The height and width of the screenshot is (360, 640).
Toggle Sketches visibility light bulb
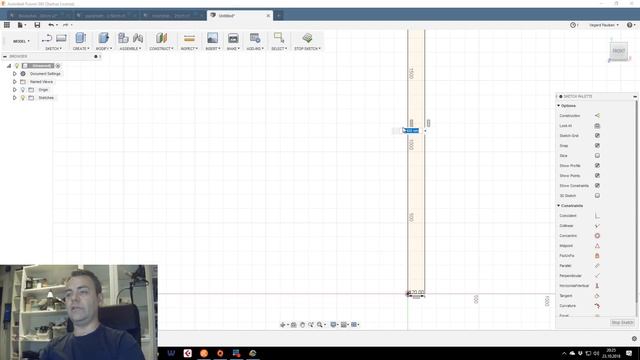23,98
